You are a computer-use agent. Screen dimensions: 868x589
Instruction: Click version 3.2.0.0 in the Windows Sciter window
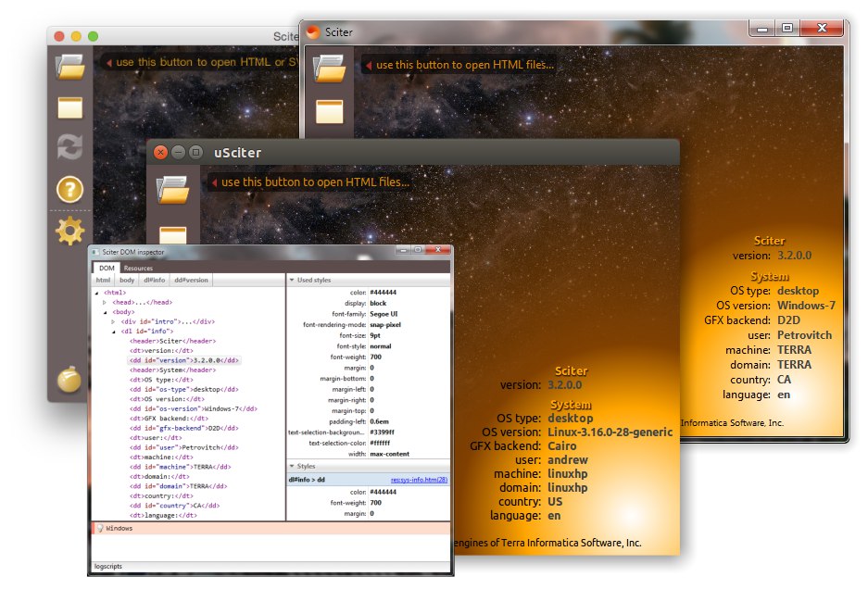point(795,256)
